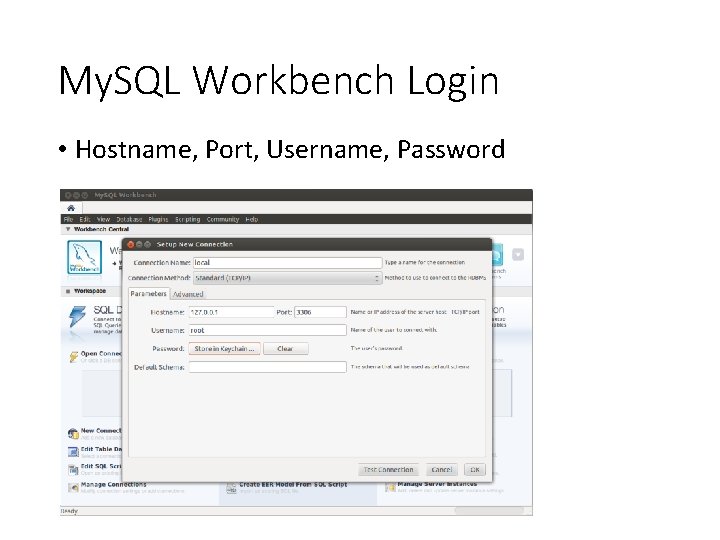Open the Plugins menu
Viewport: 720px width, 540px height.
click(158, 219)
